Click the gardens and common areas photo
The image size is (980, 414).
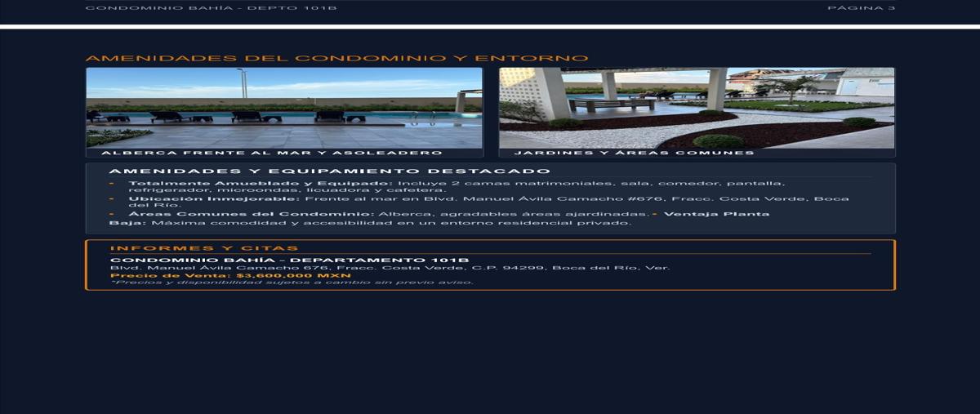(x=697, y=107)
